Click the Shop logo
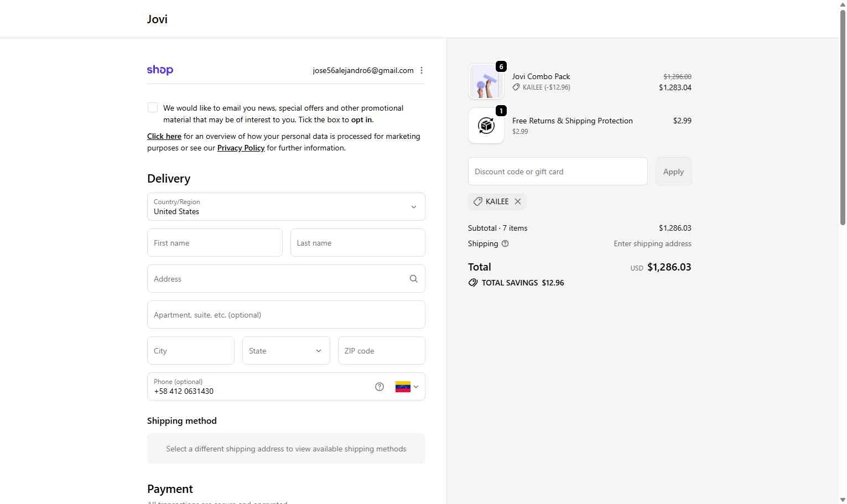The height and width of the screenshot is (504, 847). coord(160,70)
